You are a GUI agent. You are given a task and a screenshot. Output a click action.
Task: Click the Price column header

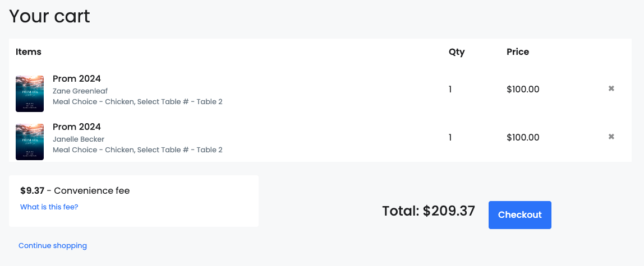[517, 52]
